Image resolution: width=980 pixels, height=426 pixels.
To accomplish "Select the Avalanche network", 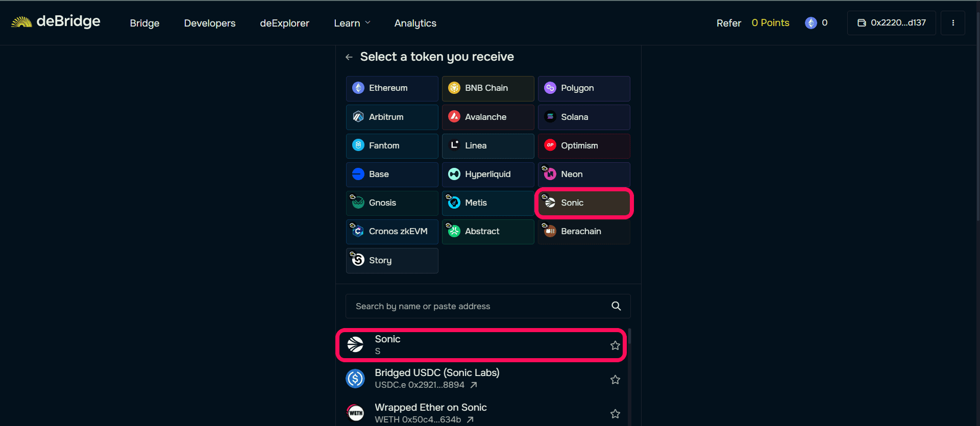I will click(x=488, y=117).
